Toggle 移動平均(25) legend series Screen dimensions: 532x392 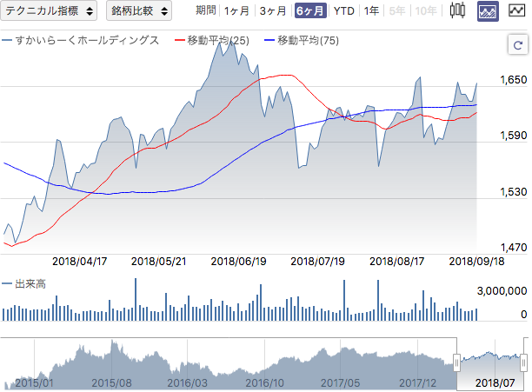pos(212,40)
